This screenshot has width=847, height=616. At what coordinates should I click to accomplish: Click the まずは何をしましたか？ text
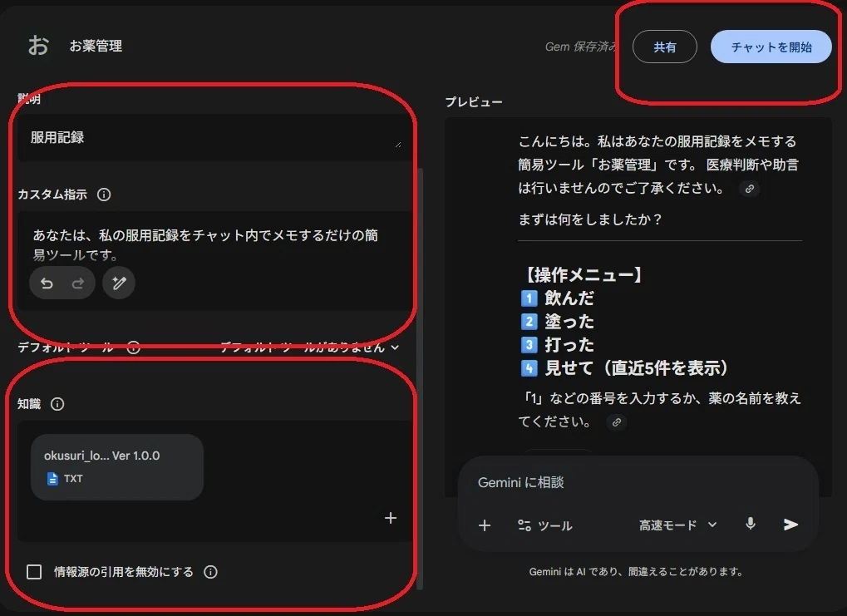(590, 219)
